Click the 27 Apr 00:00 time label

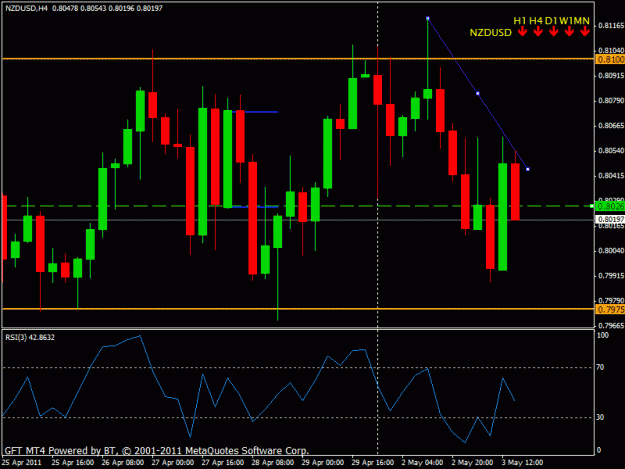(x=173, y=463)
